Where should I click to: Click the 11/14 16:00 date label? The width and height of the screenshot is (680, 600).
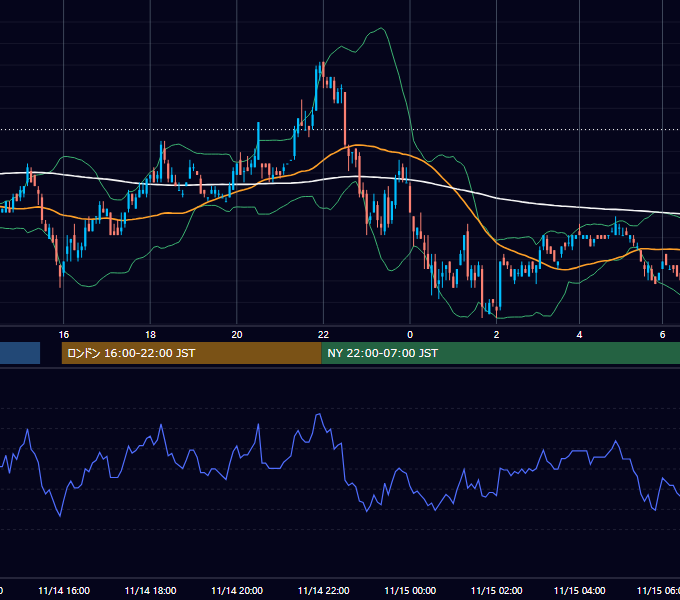tap(64, 591)
